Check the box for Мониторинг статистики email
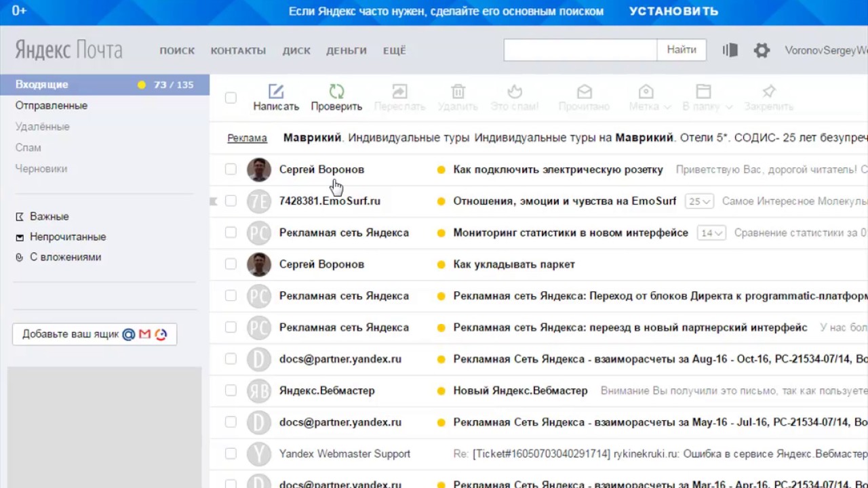 tap(231, 232)
